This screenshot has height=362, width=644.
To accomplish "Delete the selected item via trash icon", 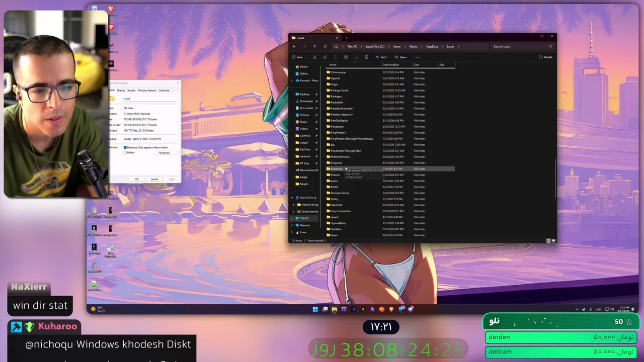I will pyautogui.click(x=366, y=57).
